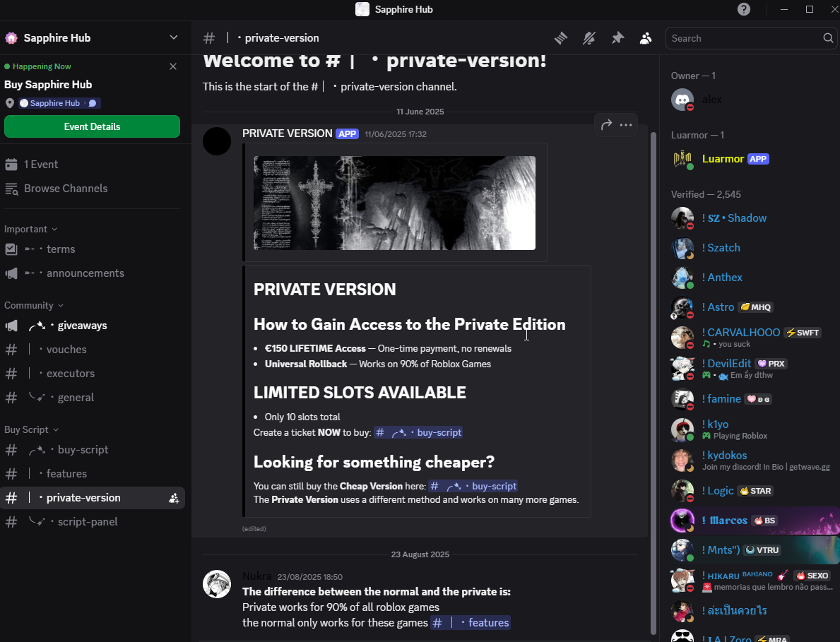Open the features channel in sidebar

click(x=92, y=473)
